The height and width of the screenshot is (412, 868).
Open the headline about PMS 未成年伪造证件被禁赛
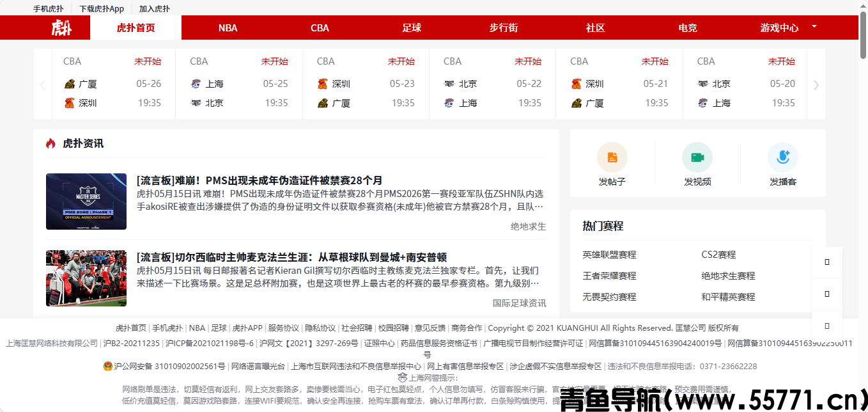pyautogui.click(x=260, y=180)
